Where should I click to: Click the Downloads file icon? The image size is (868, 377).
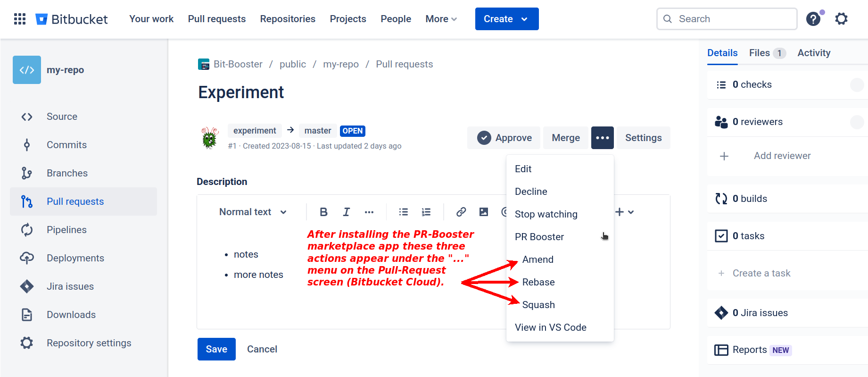point(27,315)
